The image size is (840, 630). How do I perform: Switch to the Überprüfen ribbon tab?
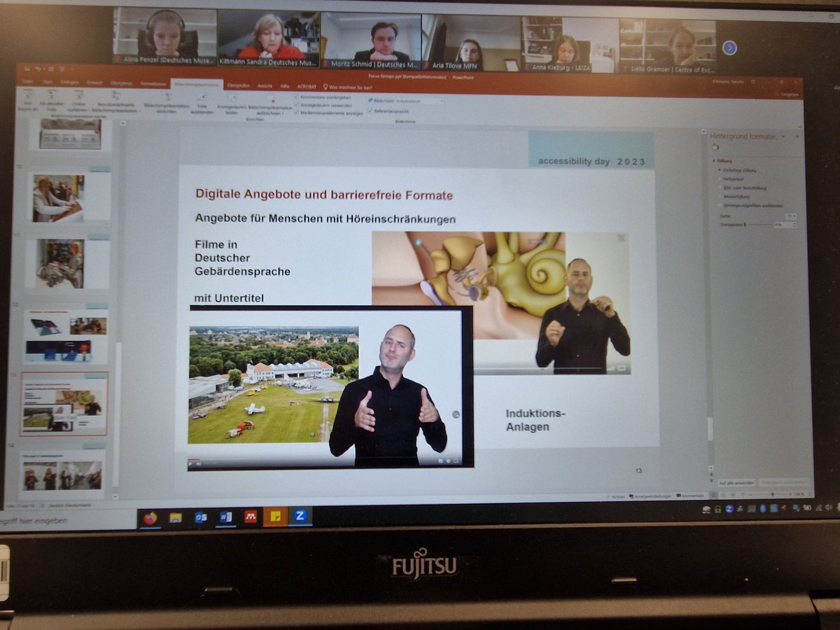coord(238,85)
